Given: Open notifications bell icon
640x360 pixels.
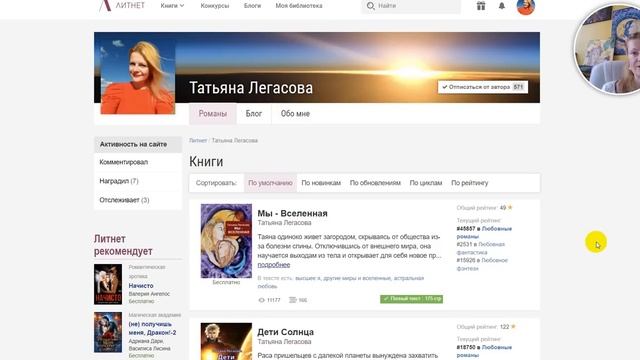Looking at the screenshot, I should click(x=502, y=6).
